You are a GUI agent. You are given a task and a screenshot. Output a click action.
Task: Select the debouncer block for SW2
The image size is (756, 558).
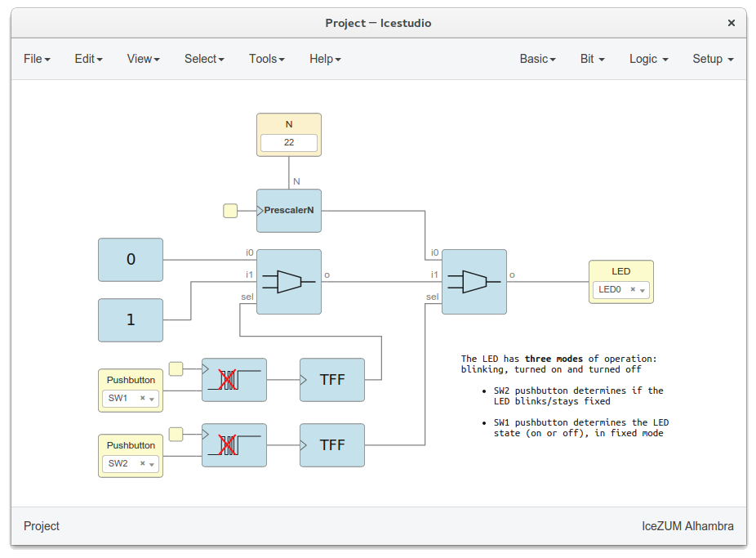click(x=234, y=445)
